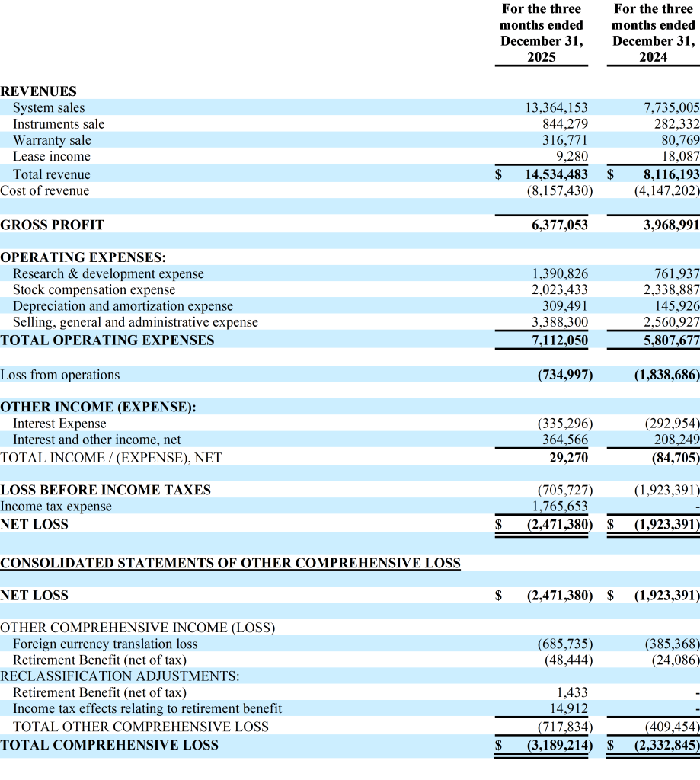
Task: Click the Loss from operations label
Action: (x=60, y=375)
